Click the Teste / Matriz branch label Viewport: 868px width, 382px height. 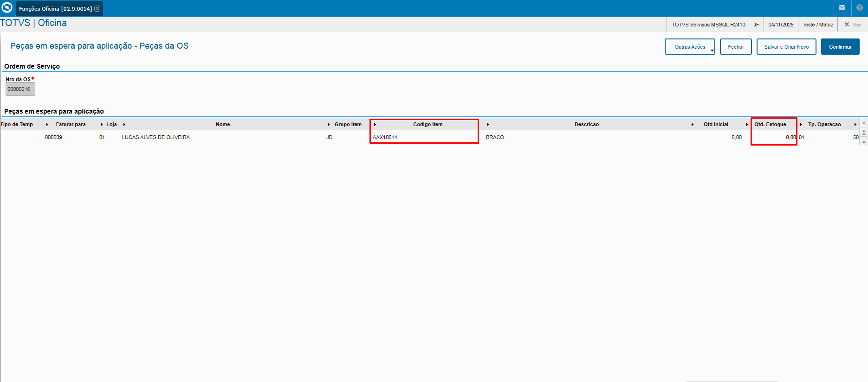coord(818,25)
